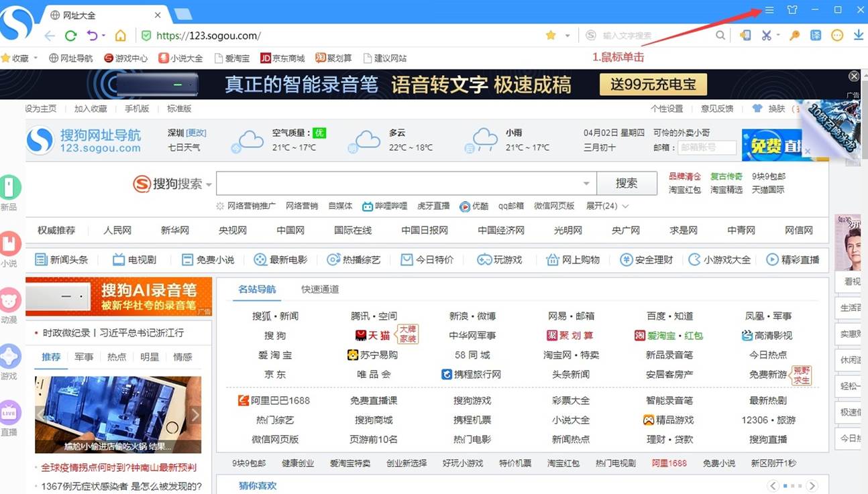Switch news to the 明星 tab
Image resolution: width=868 pixels, height=494 pixels.
150,357
